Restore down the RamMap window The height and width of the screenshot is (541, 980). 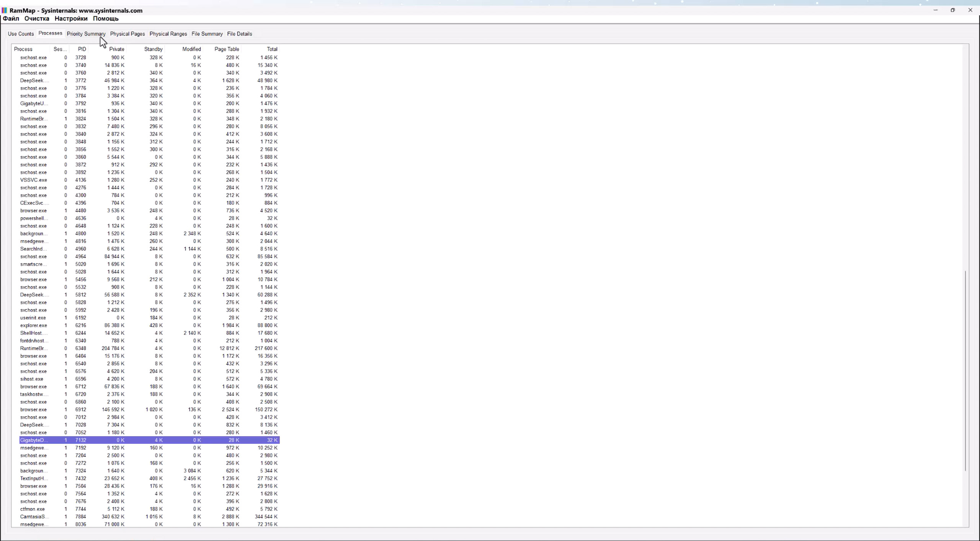(x=953, y=10)
